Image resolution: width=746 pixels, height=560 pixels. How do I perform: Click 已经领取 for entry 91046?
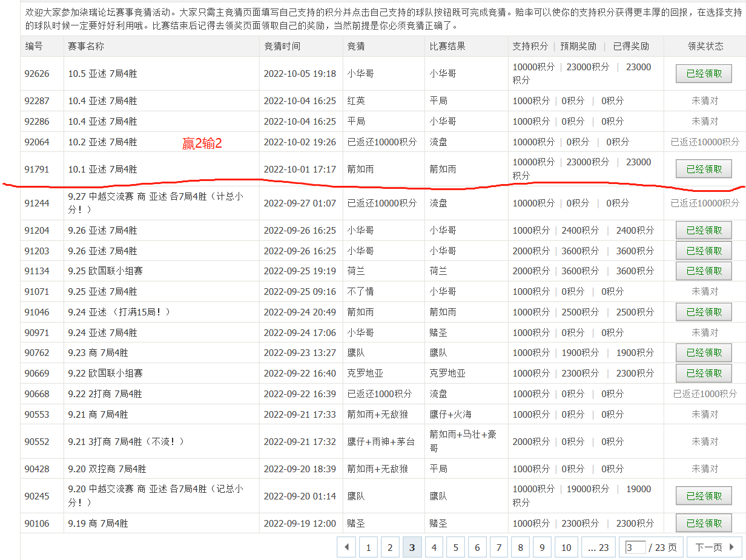coord(704,312)
